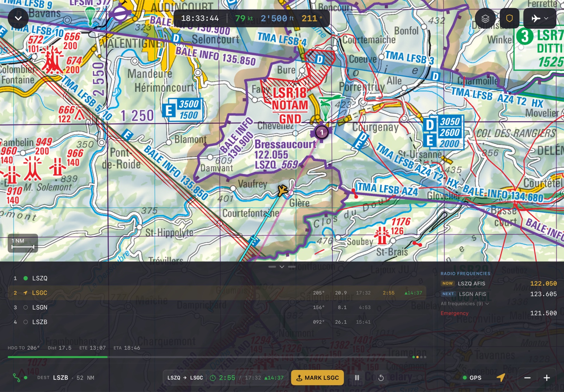Click the GPS status indicator
The height and width of the screenshot is (392, 564).
point(472,378)
